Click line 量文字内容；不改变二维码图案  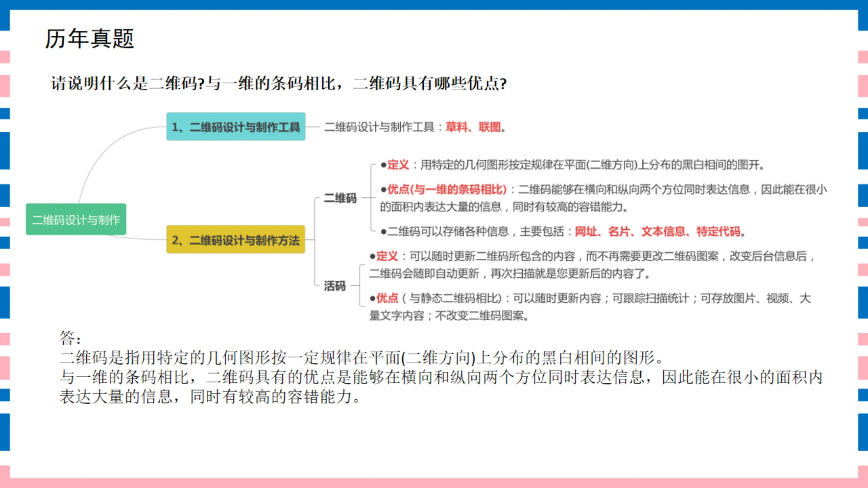tap(449, 316)
